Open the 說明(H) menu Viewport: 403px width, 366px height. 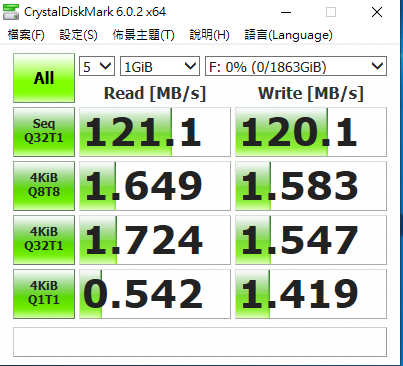click(x=209, y=35)
